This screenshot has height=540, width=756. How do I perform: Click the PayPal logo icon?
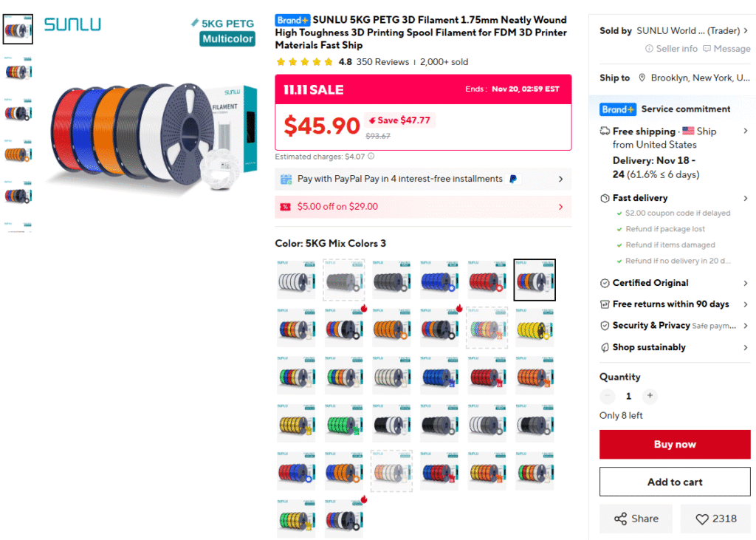coord(514,179)
